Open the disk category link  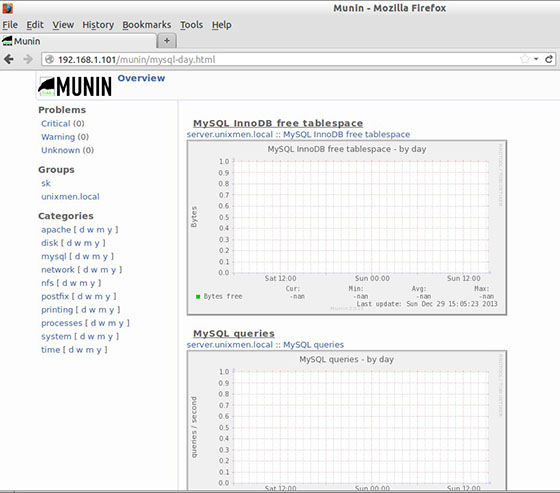point(49,243)
